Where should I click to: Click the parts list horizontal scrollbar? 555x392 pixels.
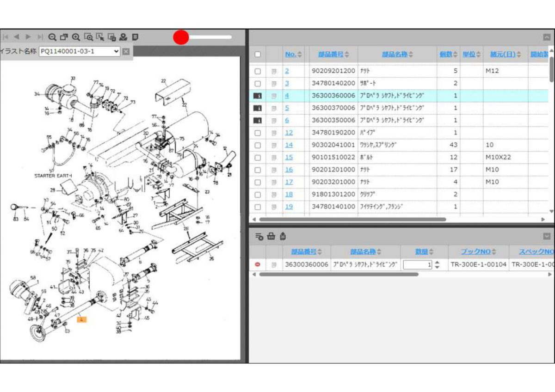(x=352, y=220)
